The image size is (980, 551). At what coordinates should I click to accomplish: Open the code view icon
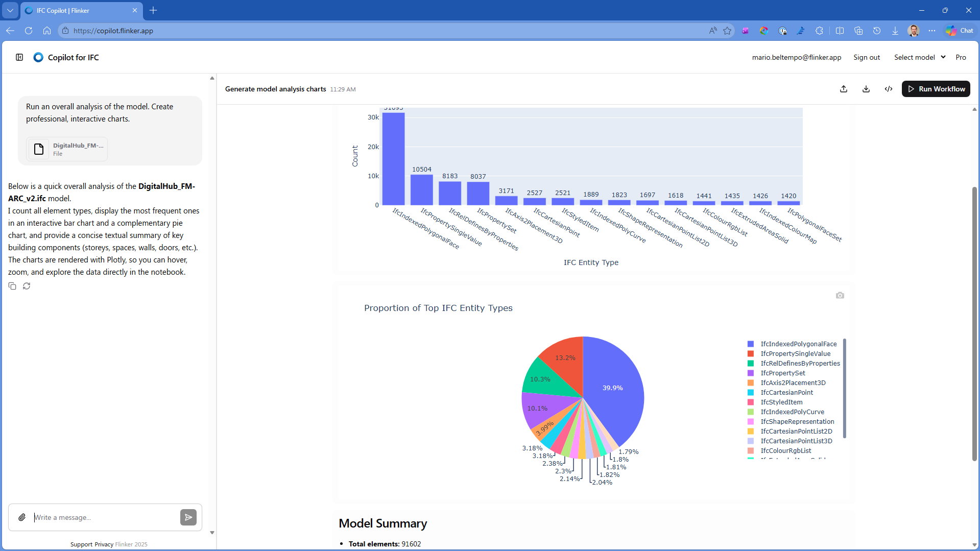[889, 89]
